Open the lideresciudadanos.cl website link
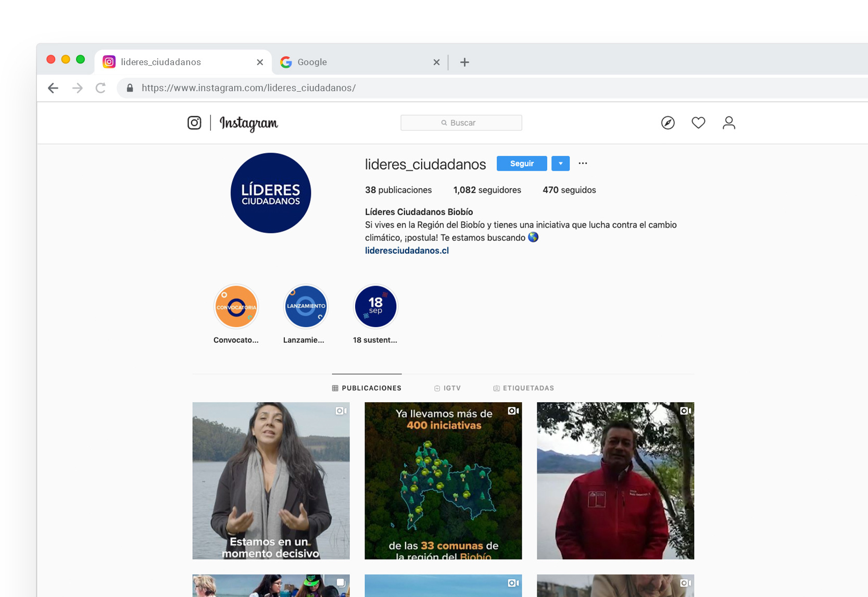This screenshot has width=868, height=597. click(x=407, y=251)
